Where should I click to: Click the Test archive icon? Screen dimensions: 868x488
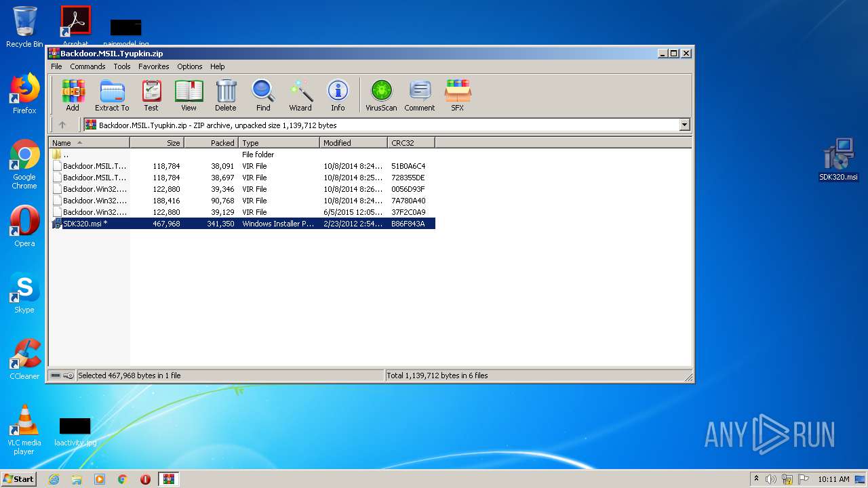(x=151, y=96)
